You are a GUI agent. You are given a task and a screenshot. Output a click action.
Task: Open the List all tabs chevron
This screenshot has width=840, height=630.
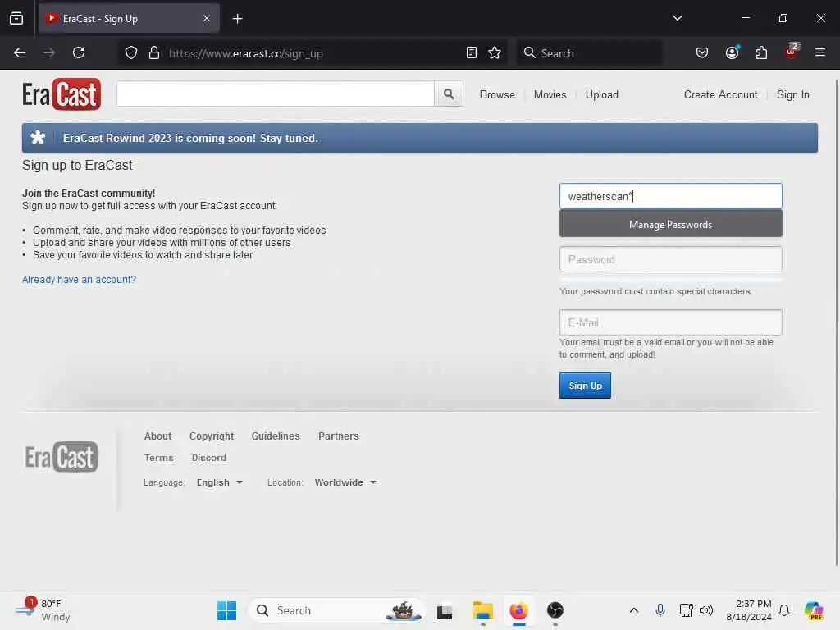point(677,18)
